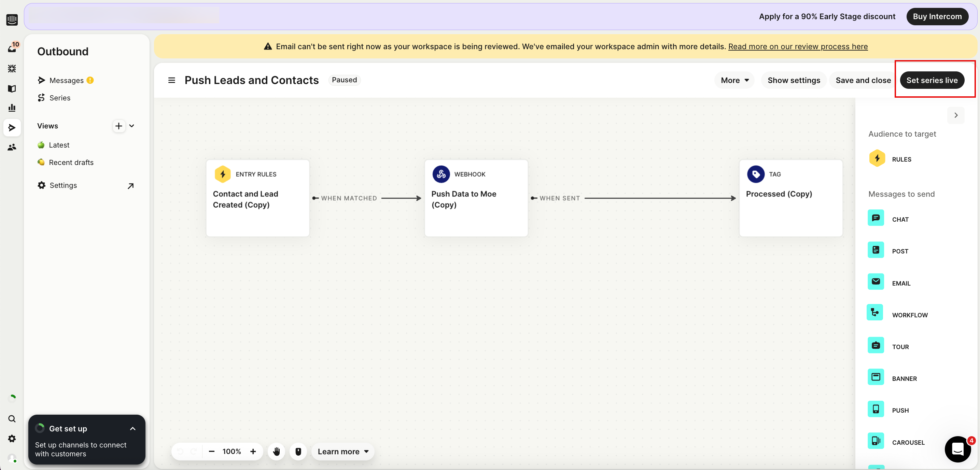Viewport: 980px width, 470px height.
Task: Expand the Views dropdown chevron
Action: [132, 126]
